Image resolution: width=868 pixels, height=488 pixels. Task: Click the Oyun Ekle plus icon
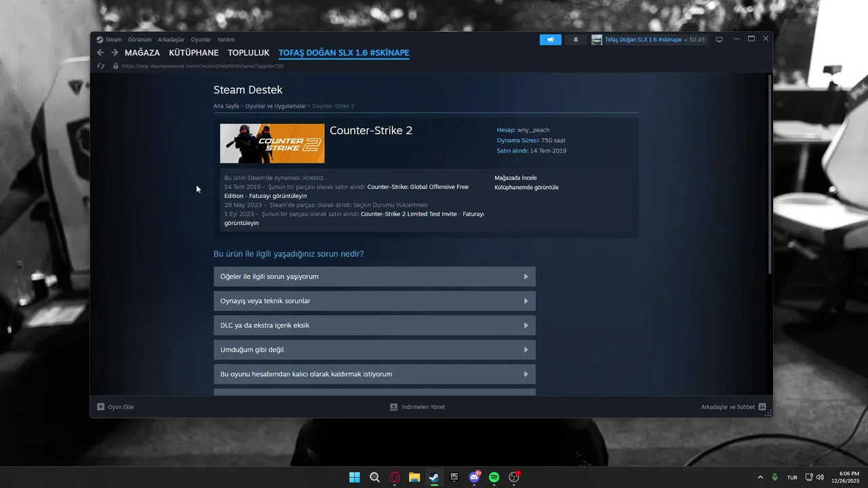[x=101, y=407]
